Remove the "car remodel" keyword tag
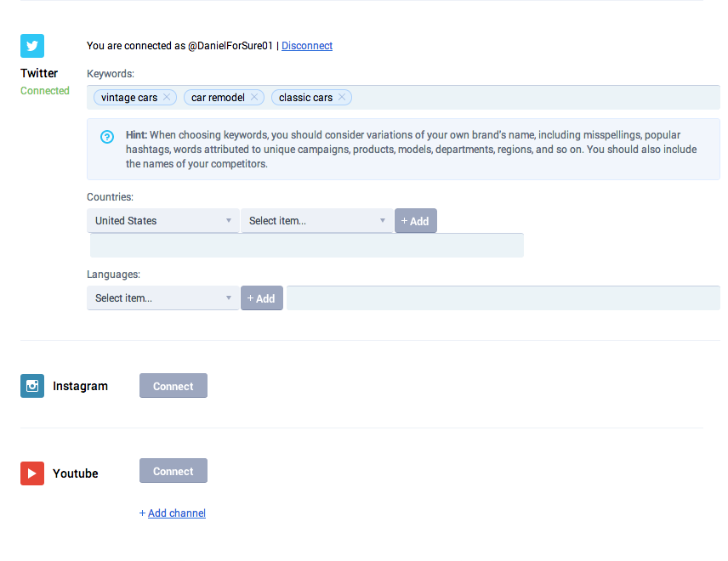Image resolution: width=728 pixels, height=561 pixels. [x=253, y=97]
